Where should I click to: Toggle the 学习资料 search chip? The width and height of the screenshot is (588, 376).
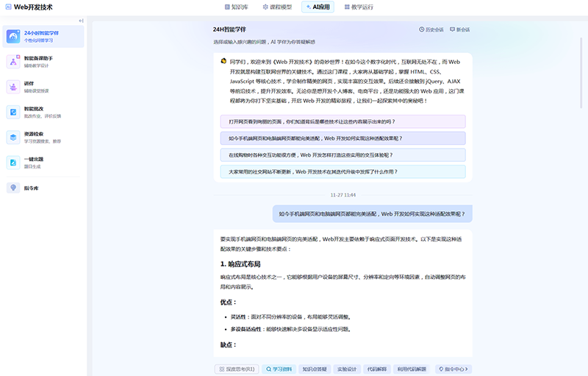(x=279, y=369)
